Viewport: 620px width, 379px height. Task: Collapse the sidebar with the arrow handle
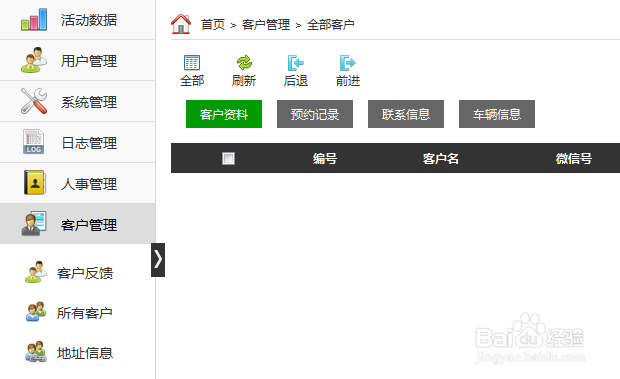point(158,260)
